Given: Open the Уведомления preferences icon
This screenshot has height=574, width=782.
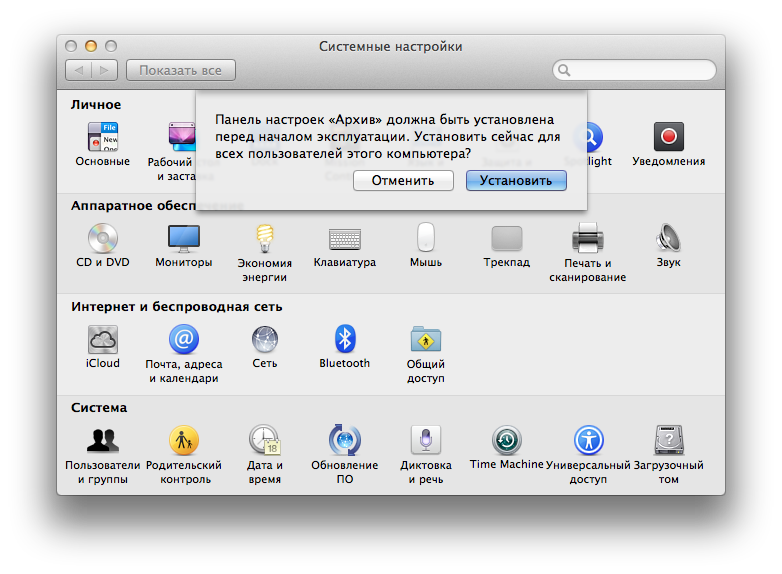Looking at the screenshot, I should coord(668,138).
